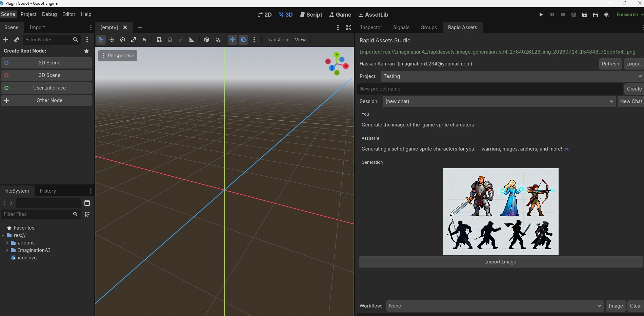Click the list-select nodes icon in viewport toolbar
The height and width of the screenshot is (316, 644).
click(x=159, y=40)
